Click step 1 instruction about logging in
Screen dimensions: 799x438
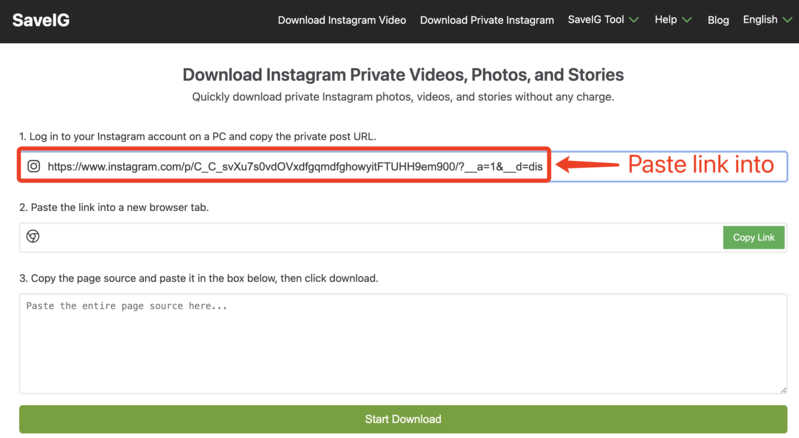tap(198, 136)
